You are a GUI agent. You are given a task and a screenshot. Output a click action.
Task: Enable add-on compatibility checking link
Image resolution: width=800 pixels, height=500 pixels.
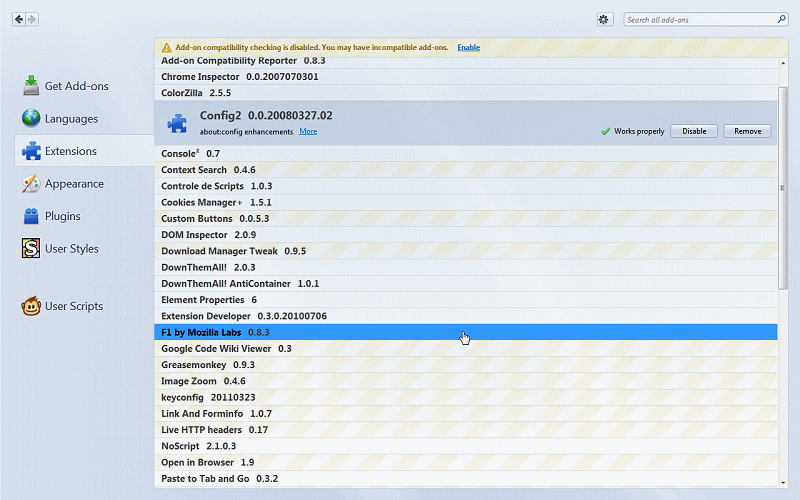[468, 47]
